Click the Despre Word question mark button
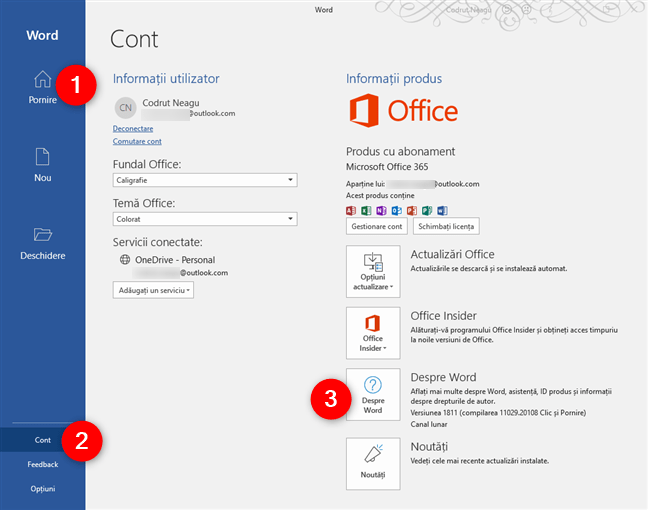This screenshot has height=510, width=648. point(373,394)
